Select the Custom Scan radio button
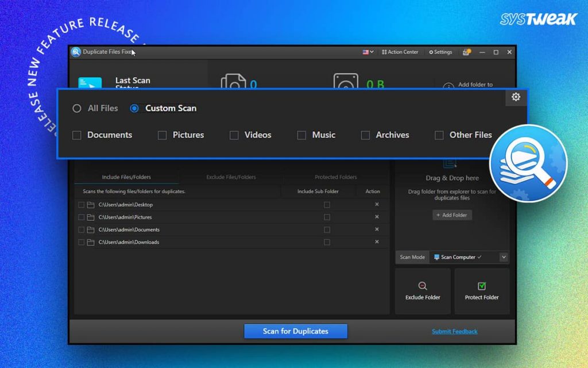Viewport: 588px width, 368px height. tap(134, 109)
